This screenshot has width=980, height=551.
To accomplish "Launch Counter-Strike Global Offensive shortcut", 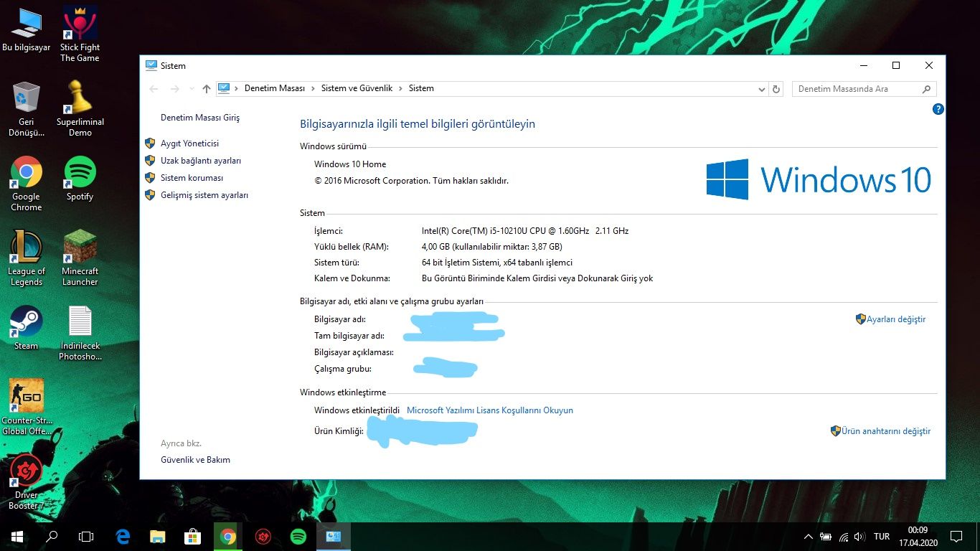I will [27, 408].
